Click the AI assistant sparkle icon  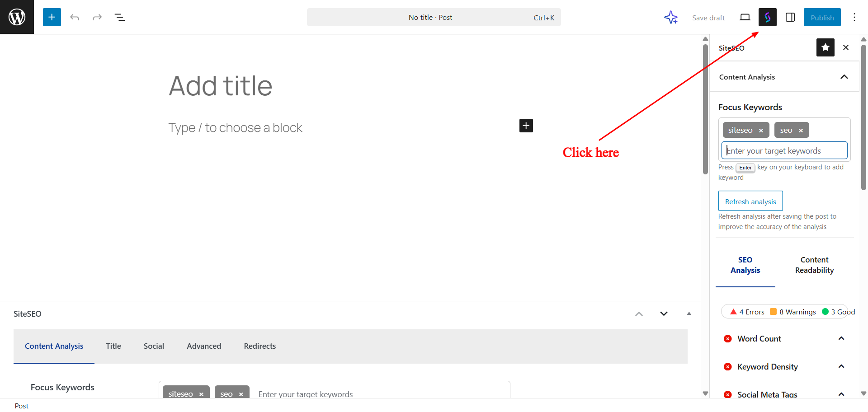click(x=671, y=17)
